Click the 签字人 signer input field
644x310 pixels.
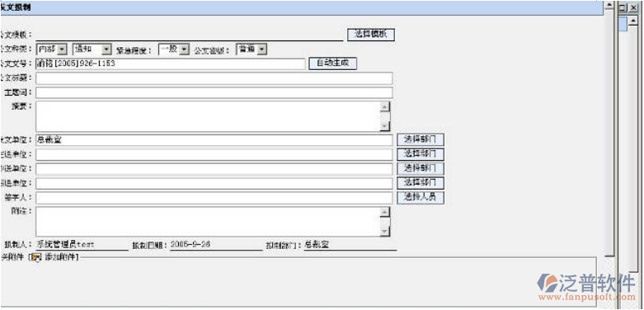point(214,198)
